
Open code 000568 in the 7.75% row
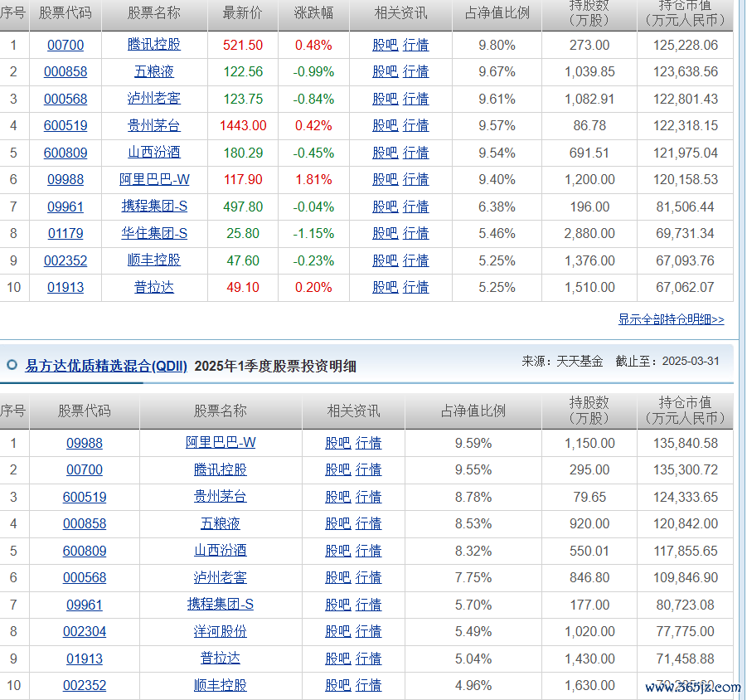coord(85,577)
